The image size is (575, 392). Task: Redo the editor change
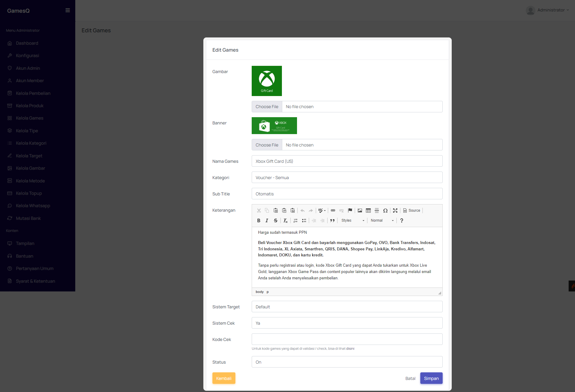click(x=311, y=210)
